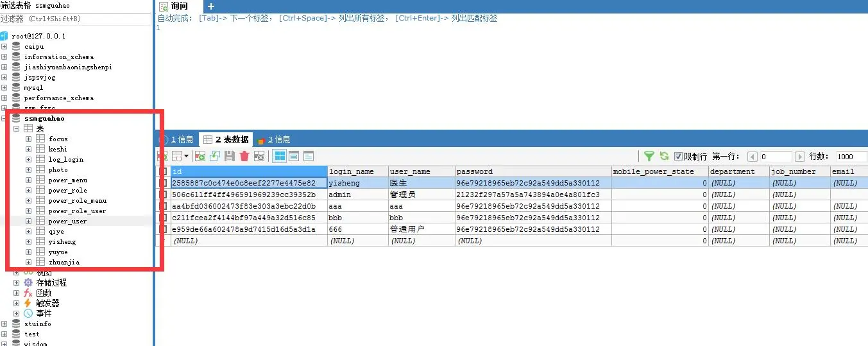Check the row checkbox for login aaa

coord(164,206)
